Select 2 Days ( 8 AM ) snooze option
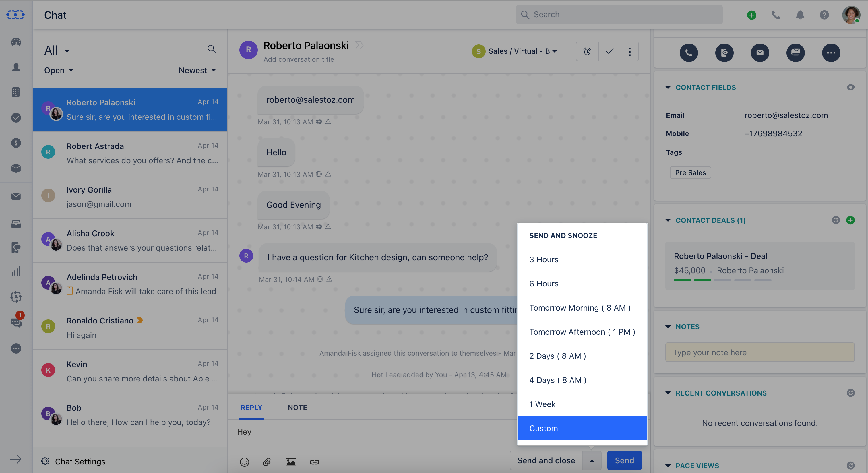The width and height of the screenshot is (868, 473). (x=582, y=356)
